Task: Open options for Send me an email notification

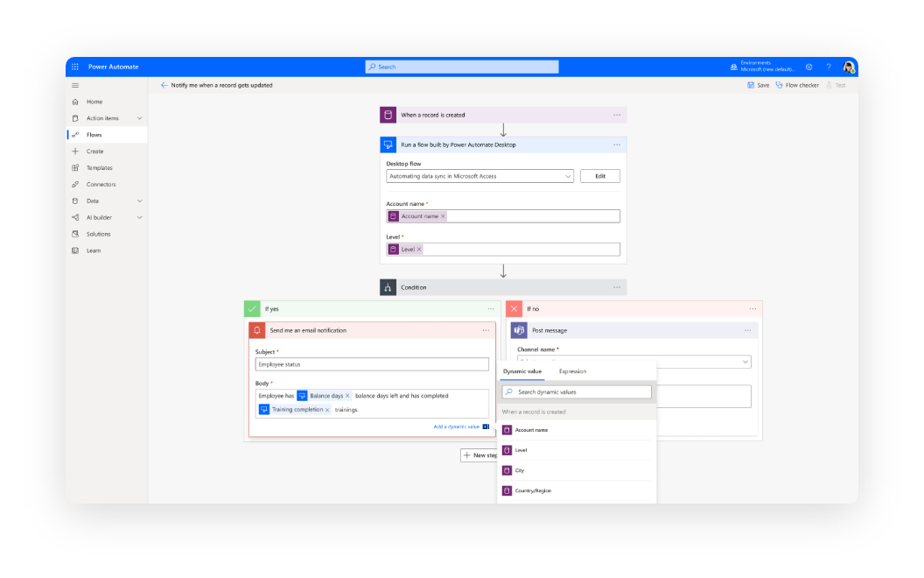Action: tap(486, 330)
